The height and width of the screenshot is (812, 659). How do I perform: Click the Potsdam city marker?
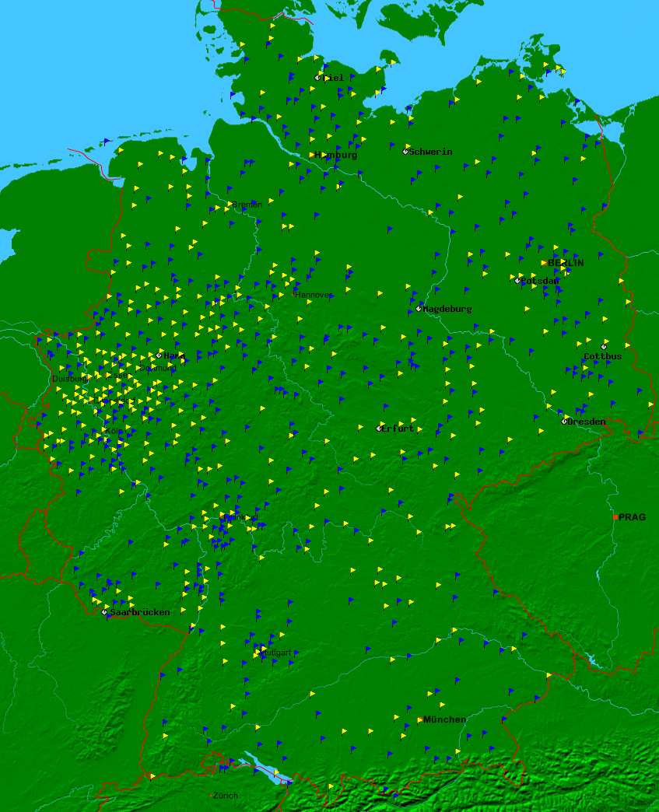pyautogui.click(x=518, y=280)
